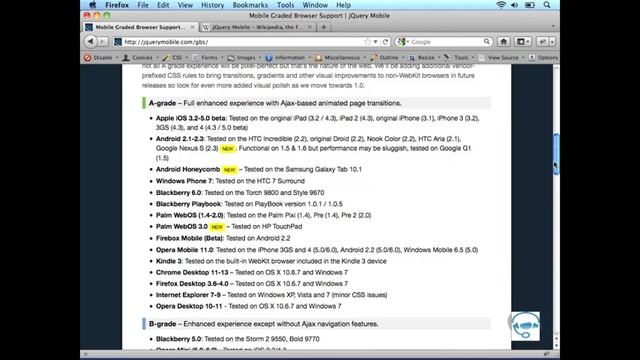This screenshot has height=360, width=640.
Task: Expand the Miscellaneous dropdown arrow
Action: (364, 58)
